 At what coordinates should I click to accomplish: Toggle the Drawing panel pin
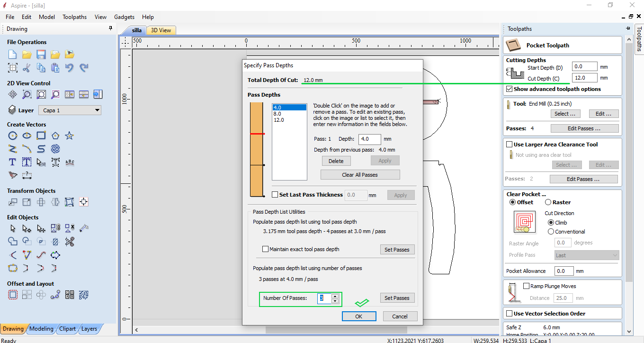[110, 29]
